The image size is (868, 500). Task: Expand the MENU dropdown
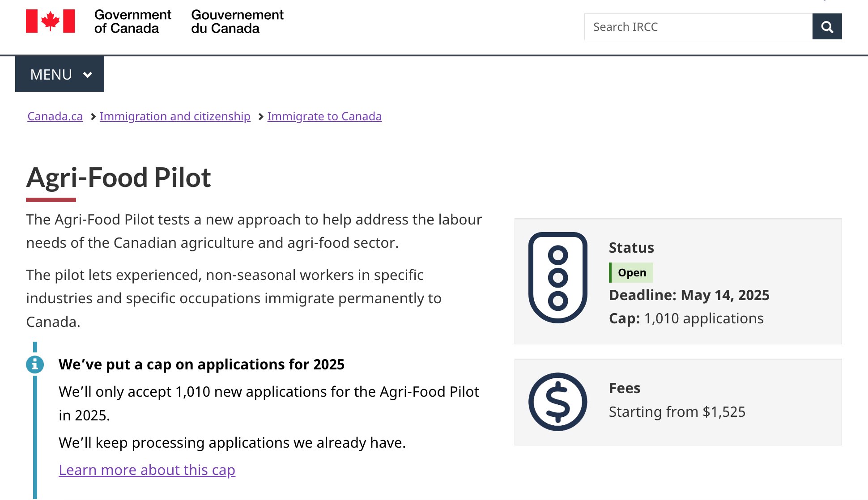pyautogui.click(x=60, y=74)
